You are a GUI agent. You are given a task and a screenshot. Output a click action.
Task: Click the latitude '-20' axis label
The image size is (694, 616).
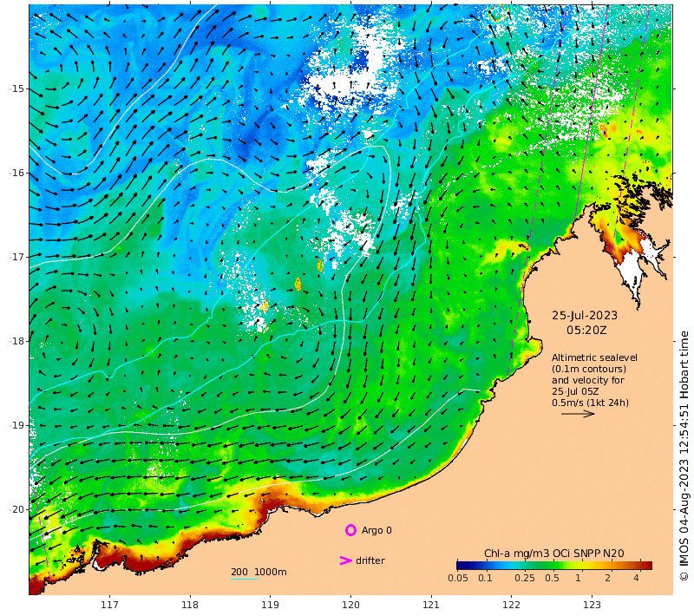coord(16,509)
